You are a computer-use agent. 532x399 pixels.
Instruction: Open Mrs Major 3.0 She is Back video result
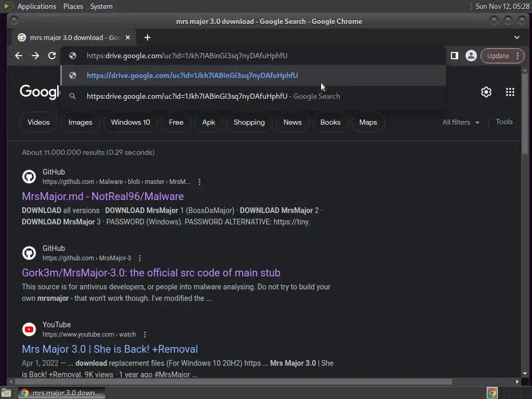(110, 349)
